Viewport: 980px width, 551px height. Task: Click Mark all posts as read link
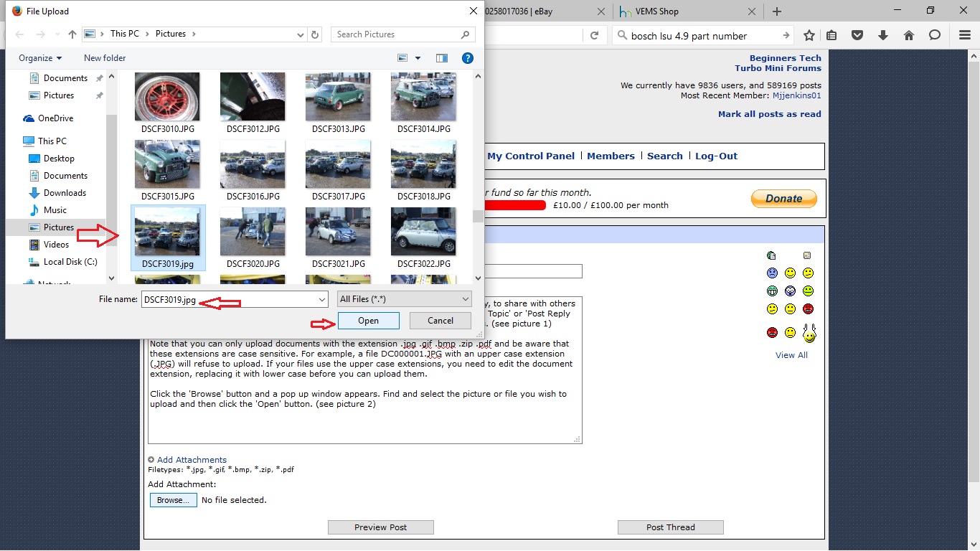click(770, 114)
